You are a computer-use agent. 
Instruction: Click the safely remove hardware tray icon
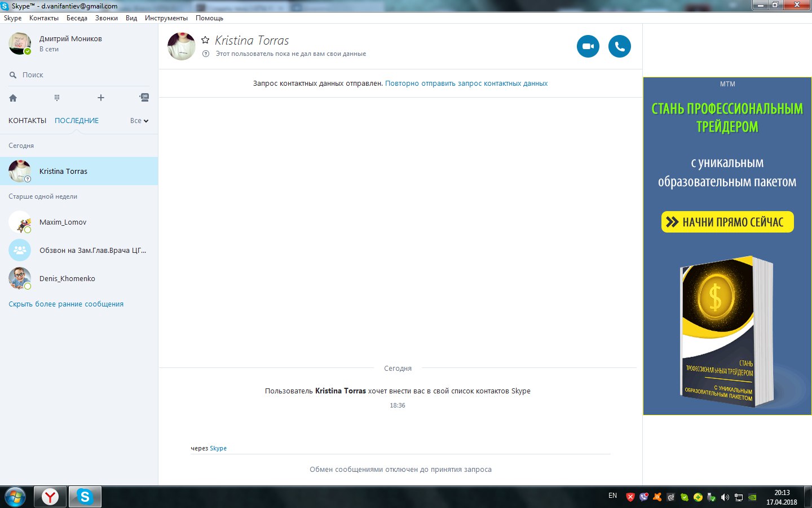click(711, 497)
